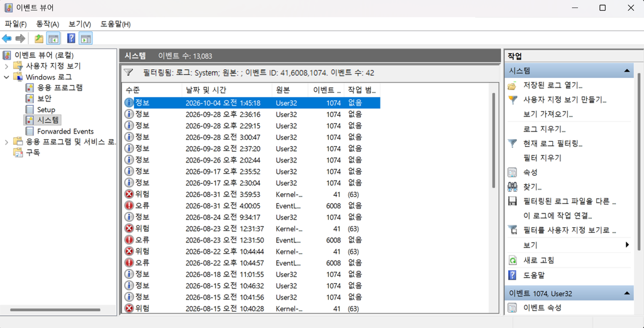644x328 pixels.
Task: Select the 2026-08-22 오후 10:44:57 EventLog error
Action: [252, 263]
